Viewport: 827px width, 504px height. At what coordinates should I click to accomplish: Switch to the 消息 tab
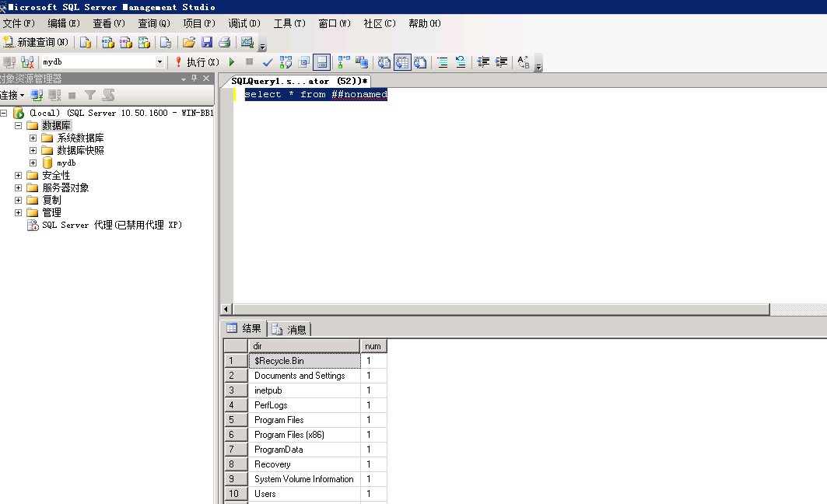coord(289,330)
